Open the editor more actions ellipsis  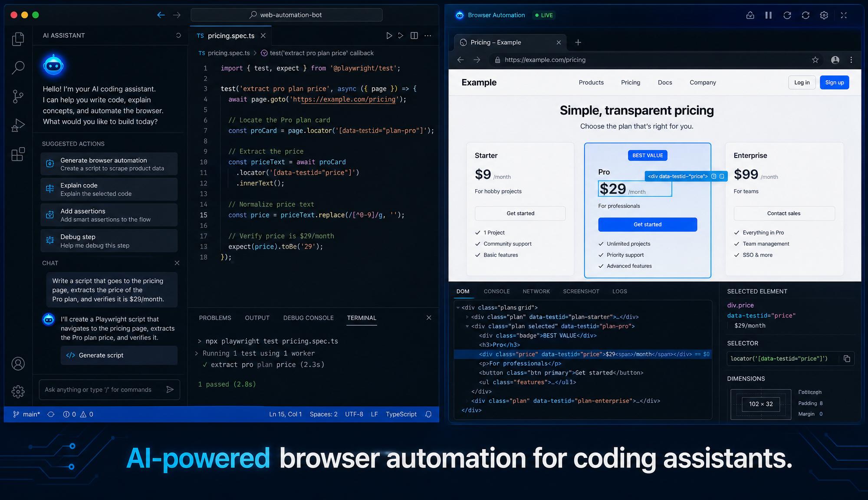click(x=428, y=36)
